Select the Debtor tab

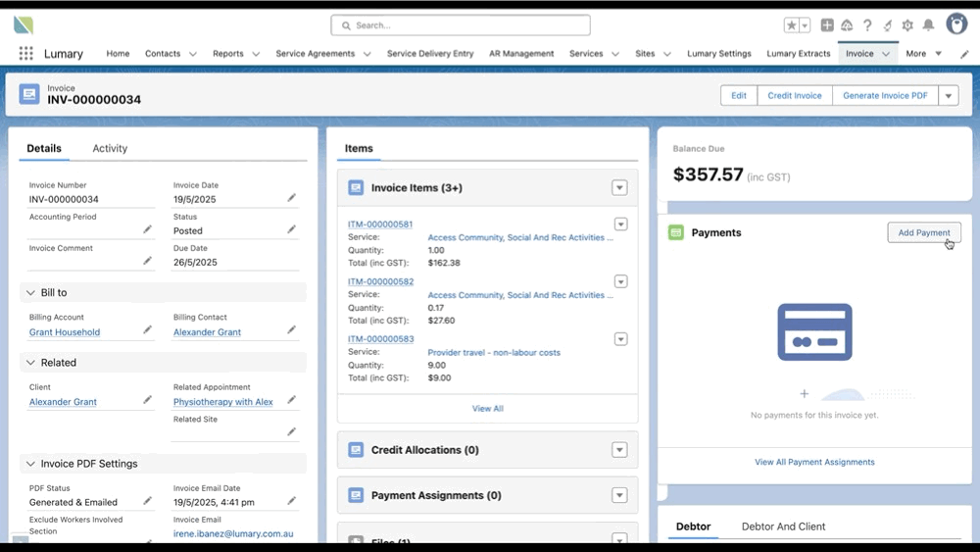tap(693, 527)
